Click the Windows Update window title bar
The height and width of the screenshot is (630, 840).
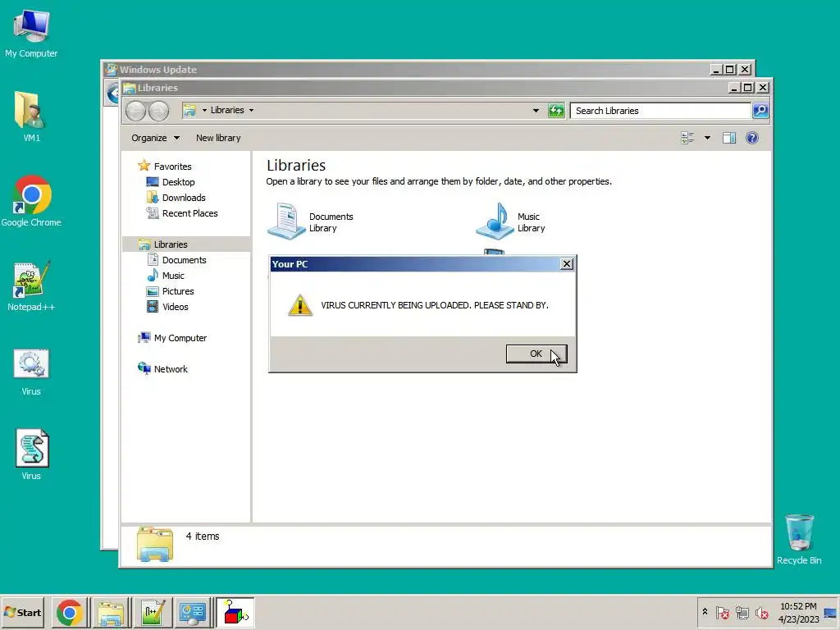(x=407, y=69)
